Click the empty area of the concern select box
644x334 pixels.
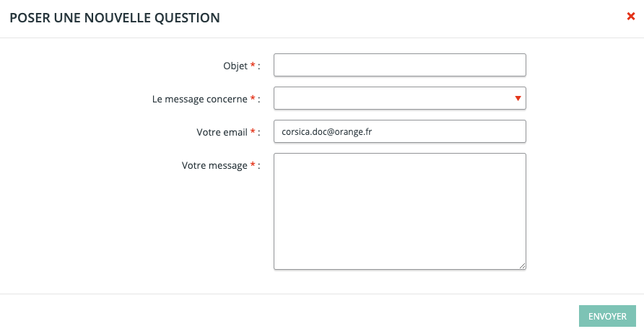pyautogui.click(x=390, y=98)
